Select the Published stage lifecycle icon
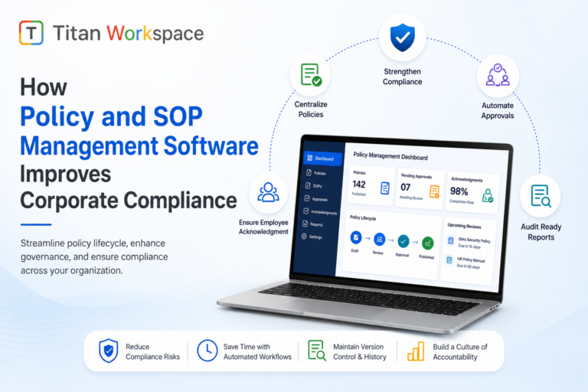Screen dimensions: 588x392 coord(427,243)
